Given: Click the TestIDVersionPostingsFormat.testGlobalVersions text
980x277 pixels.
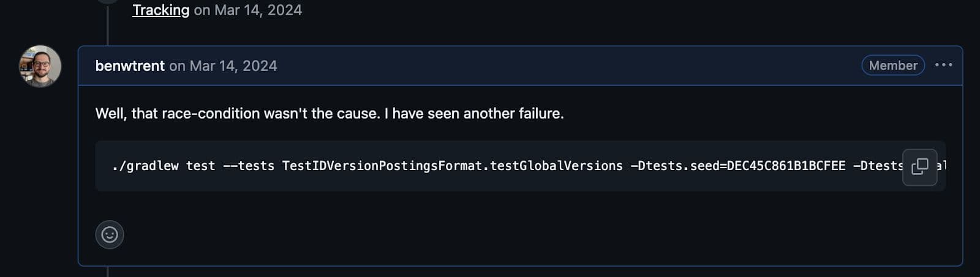Looking at the screenshot, I should (x=452, y=166).
